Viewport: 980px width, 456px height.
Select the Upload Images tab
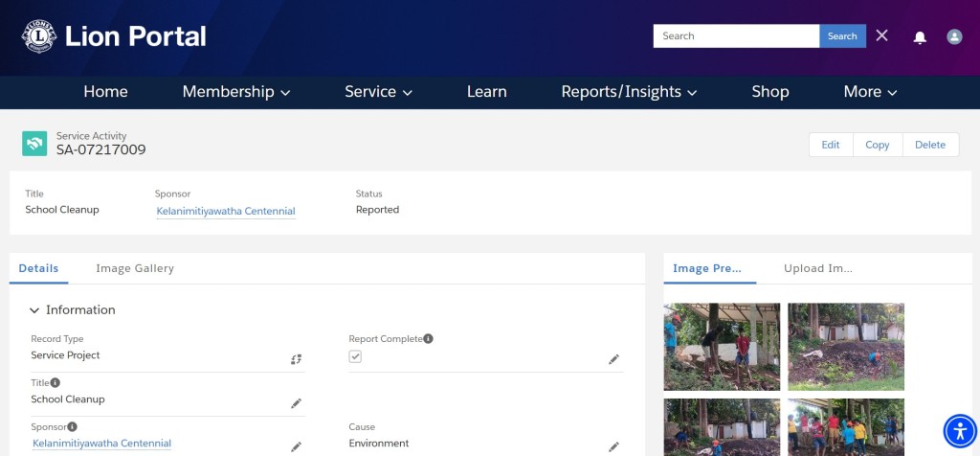818,268
